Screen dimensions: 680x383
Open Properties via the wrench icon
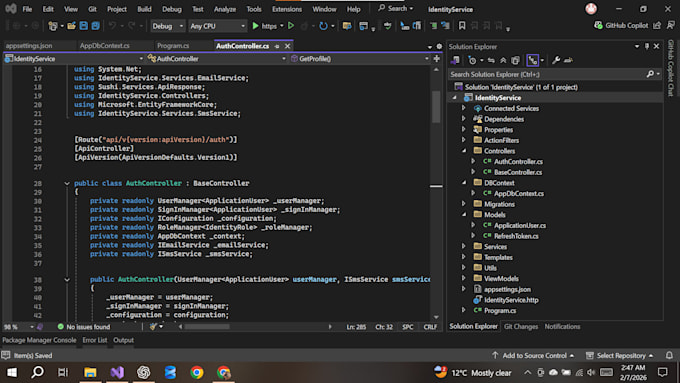click(x=556, y=60)
